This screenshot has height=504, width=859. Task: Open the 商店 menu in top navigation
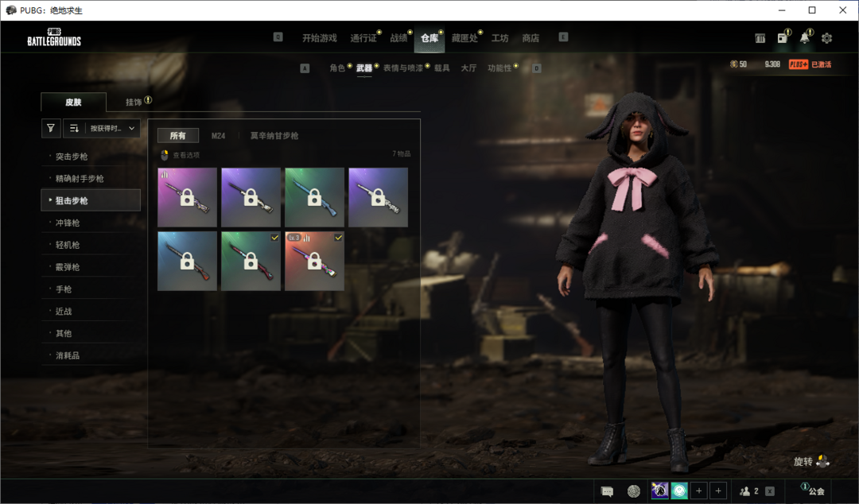point(531,38)
